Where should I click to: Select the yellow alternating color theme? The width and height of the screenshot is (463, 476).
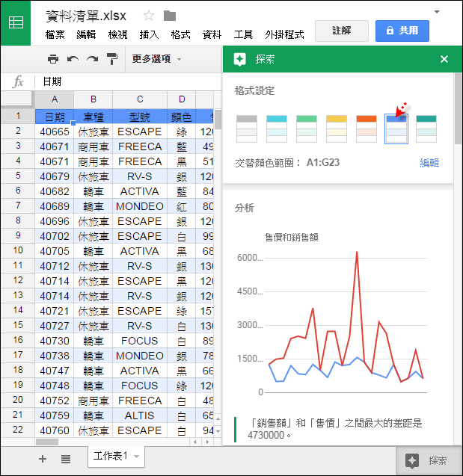coord(337,129)
